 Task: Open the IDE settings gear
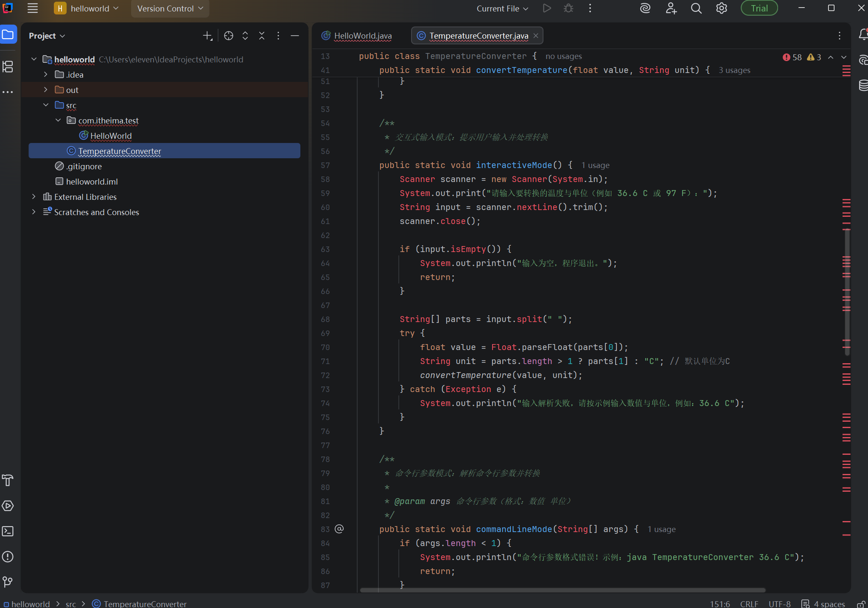(x=721, y=8)
